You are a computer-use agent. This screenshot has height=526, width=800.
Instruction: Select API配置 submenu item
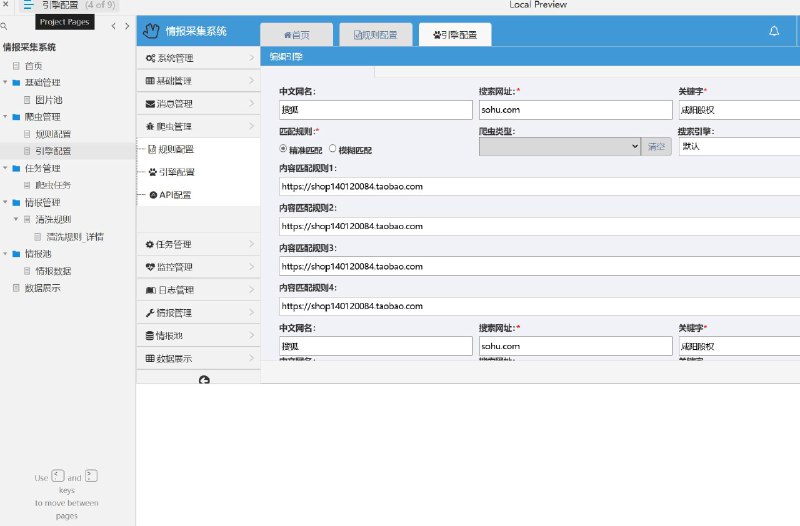(170, 195)
